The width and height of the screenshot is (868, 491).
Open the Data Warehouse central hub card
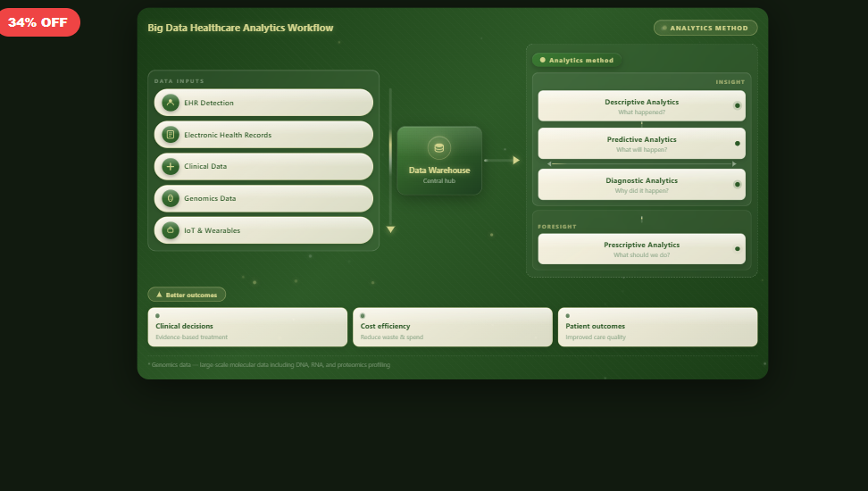click(x=439, y=161)
